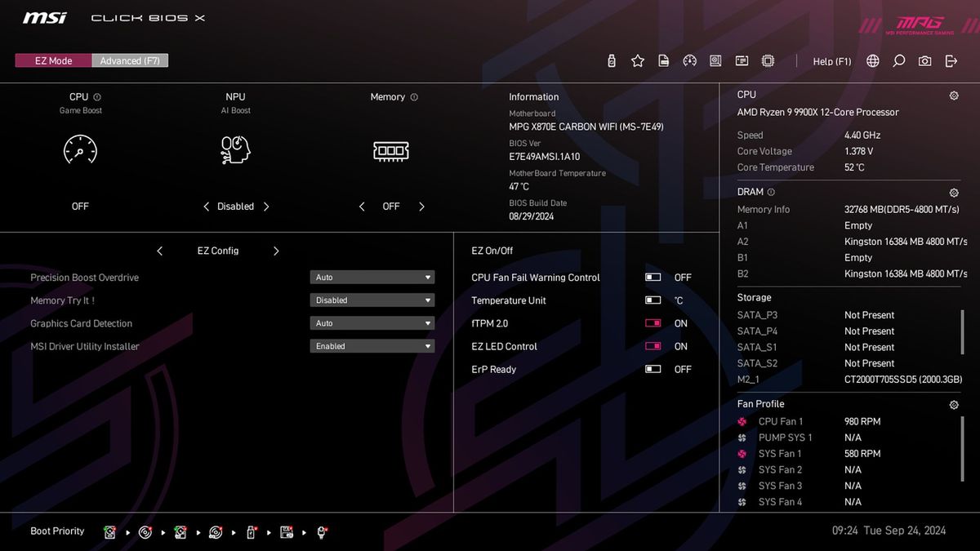
Task: Change language with the globe icon
Action: pyautogui.click(x=873, y=61)
